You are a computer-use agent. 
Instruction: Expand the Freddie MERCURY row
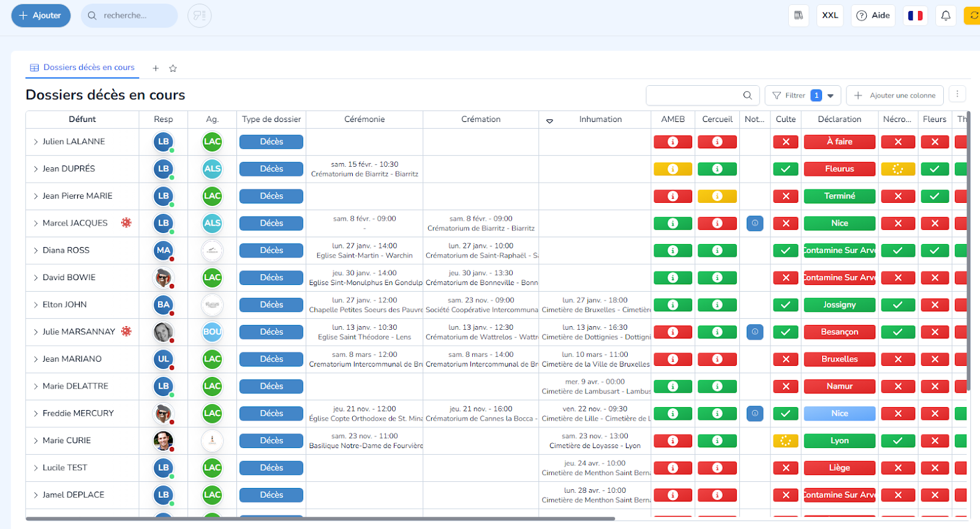pos(36,414)
